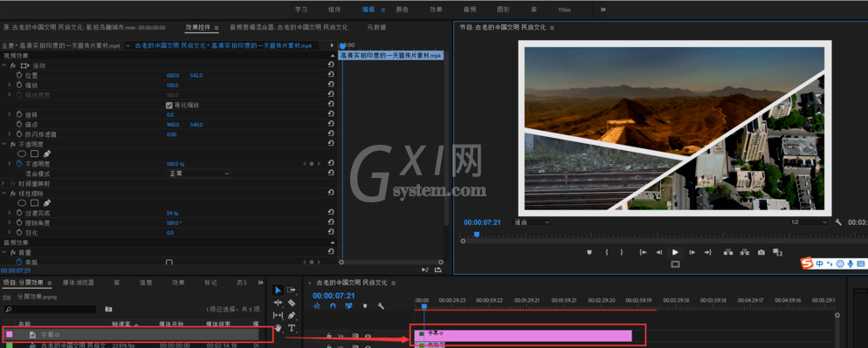
Task: Open 混合模式 blend mode dropdown
Action: [198, 174]
